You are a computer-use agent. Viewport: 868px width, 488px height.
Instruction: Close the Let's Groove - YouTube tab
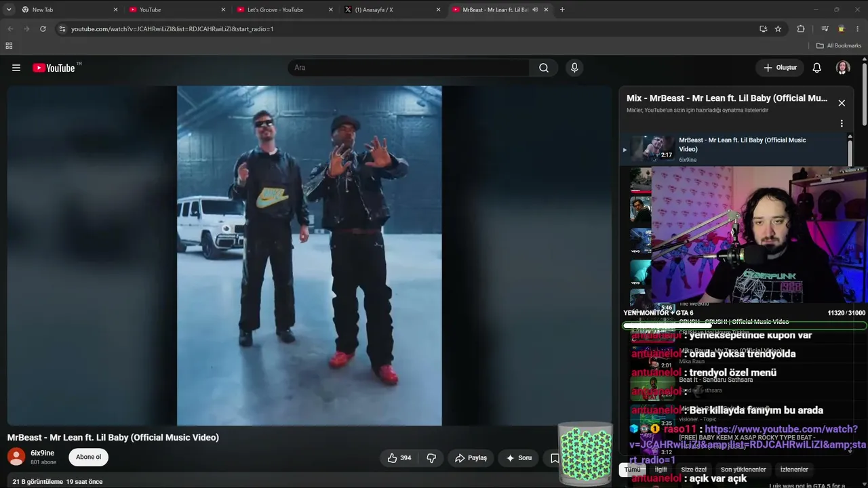[331, 9]
